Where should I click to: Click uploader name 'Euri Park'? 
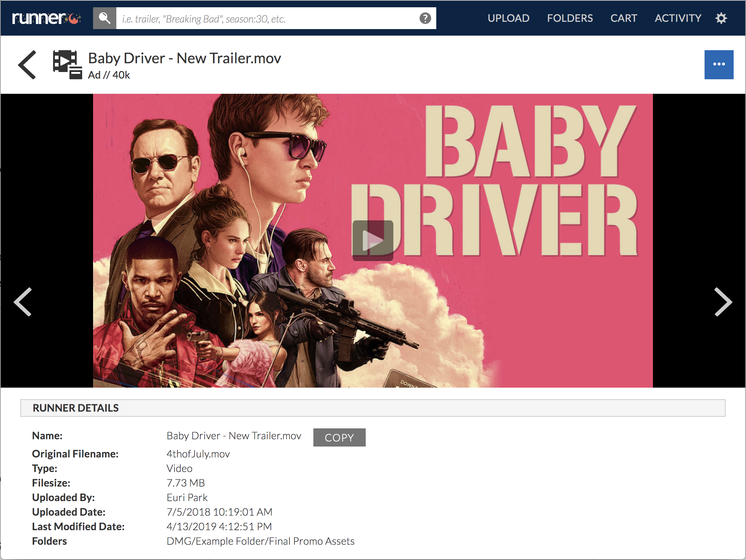click(187, 497)
